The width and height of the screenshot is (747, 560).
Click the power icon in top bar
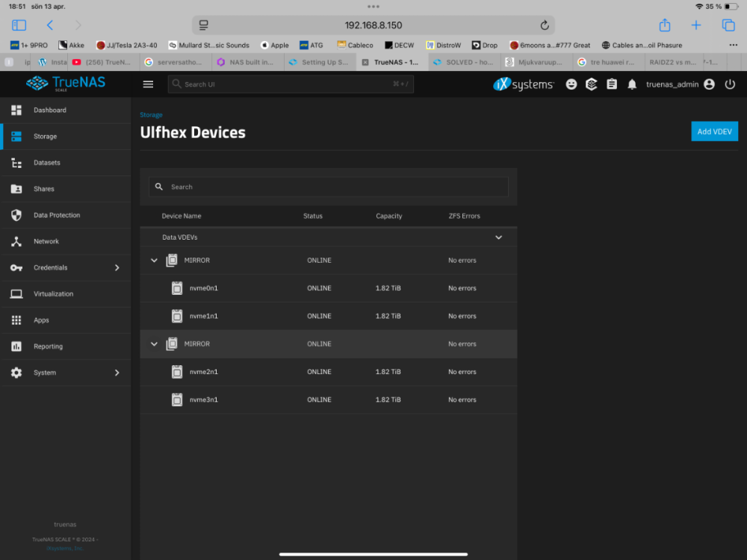coord(730,84)
